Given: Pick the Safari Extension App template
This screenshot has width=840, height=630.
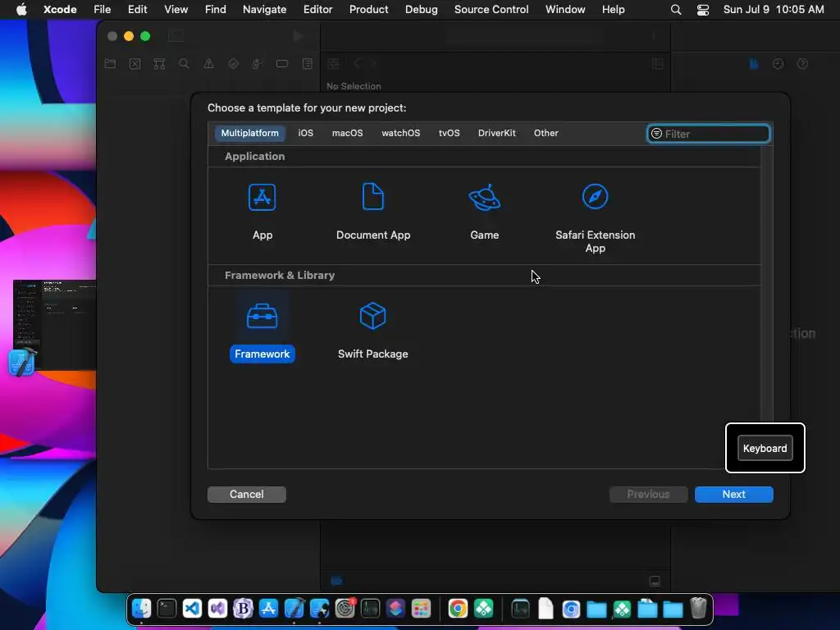Looking at the screenshot, I should click(x=596, y=218).
